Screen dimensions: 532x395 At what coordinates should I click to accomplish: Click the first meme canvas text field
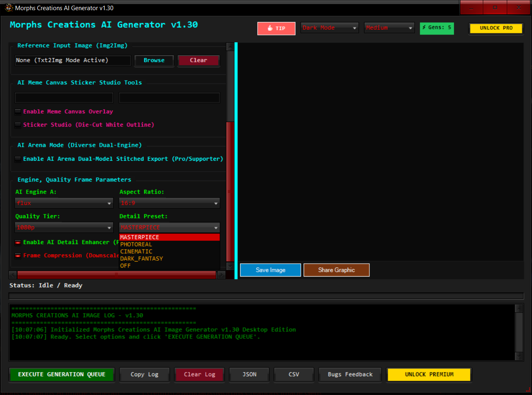point(64,98)
